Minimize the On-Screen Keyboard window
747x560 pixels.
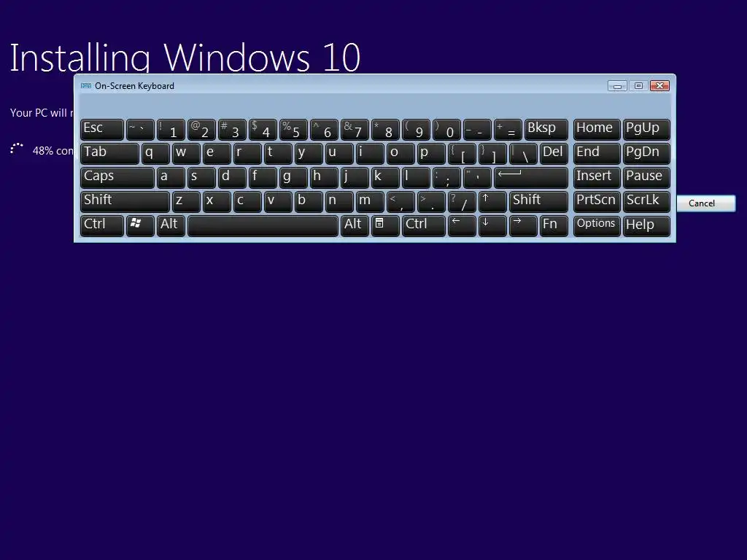(x=617, y=86)
